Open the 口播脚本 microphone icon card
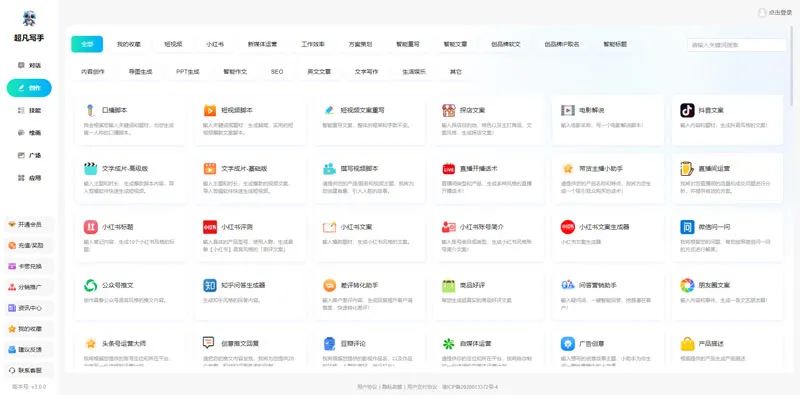Viewport: 800px width, 395px height. click(x=90, y=110)
